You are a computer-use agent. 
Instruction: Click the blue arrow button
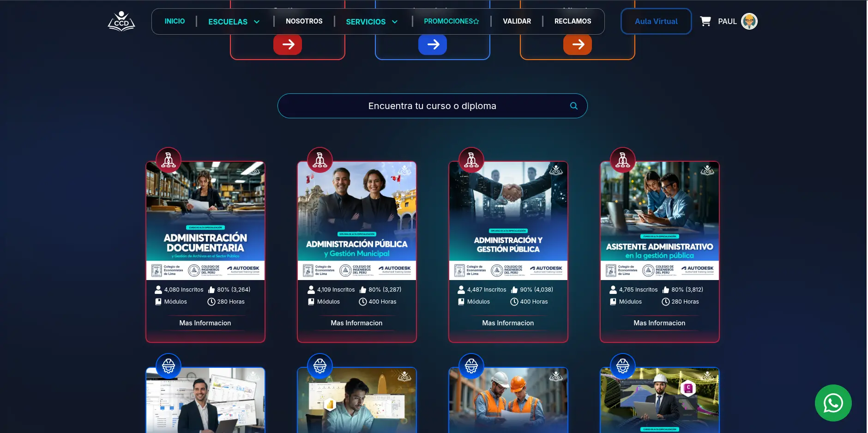pyautogui.click(x=433, y=44)
